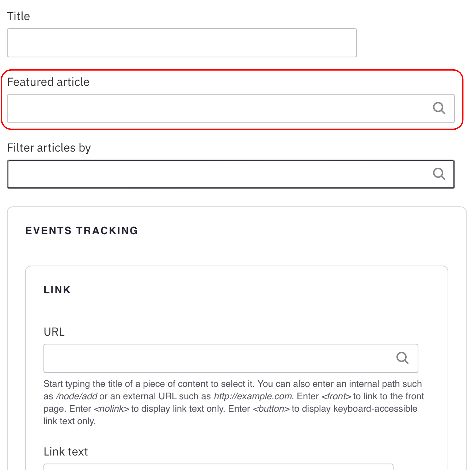Click the http://example.com example text
This screenshot has height=470, width=476.
pyautogui.click(x=253, y=396)
